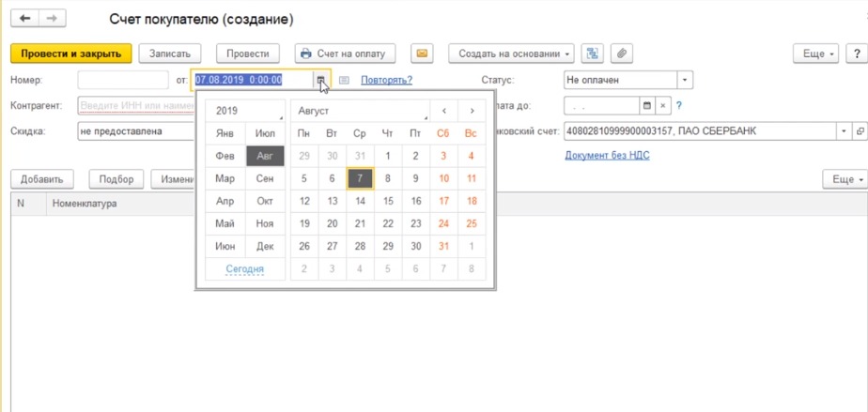Viewport: 868px width, 412px height.
Task: Select day 15 in the calendar
Action: click(388, 201)
